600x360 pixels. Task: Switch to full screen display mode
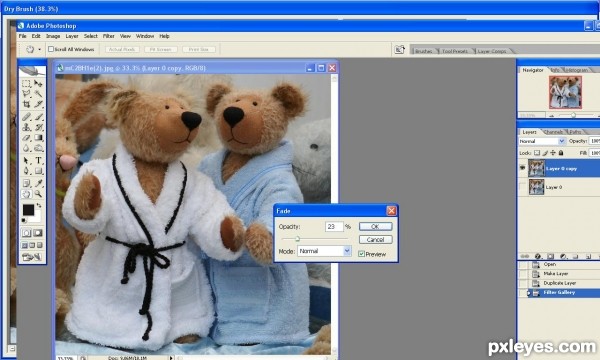click(x=39, y=245)
